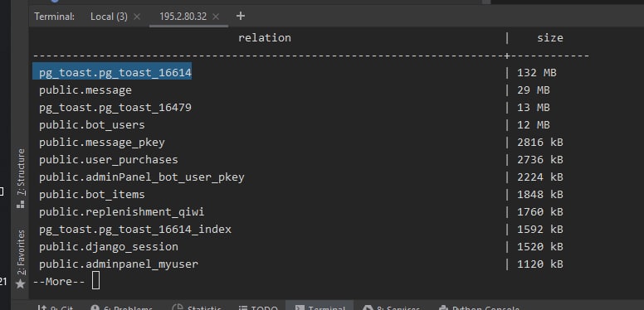Click the --More-- pager prompt
The width and height of the screenshot is (644, 310).
point(59,282)
